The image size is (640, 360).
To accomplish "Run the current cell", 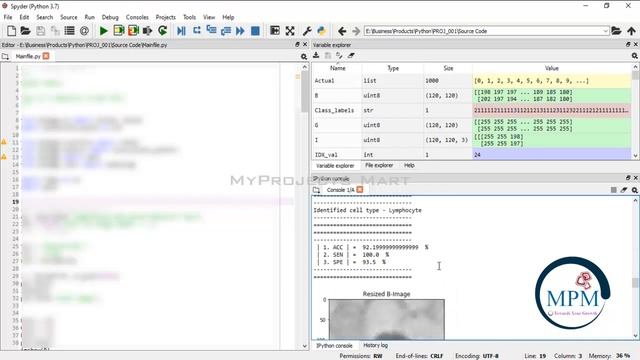I will point(119,31).
